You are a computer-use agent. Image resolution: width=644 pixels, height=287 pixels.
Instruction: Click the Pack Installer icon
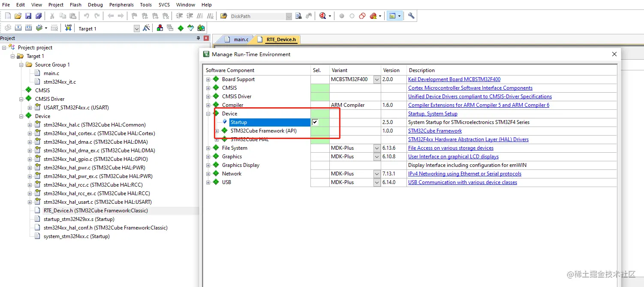click(x=201, y=28)
